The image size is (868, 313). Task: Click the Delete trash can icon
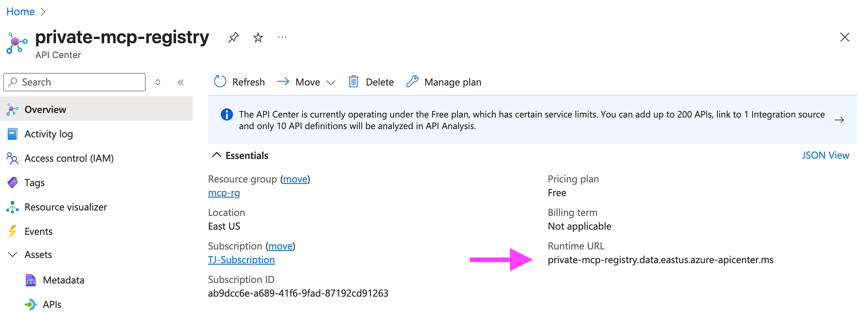(354, 82)
